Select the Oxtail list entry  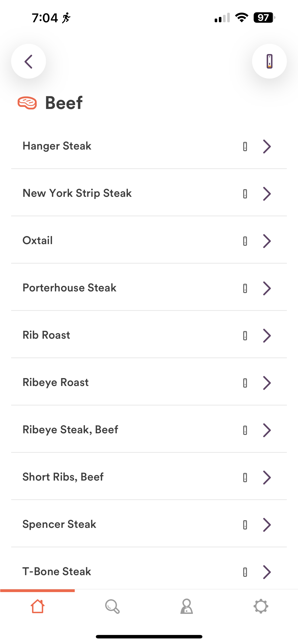click(149, 240)
